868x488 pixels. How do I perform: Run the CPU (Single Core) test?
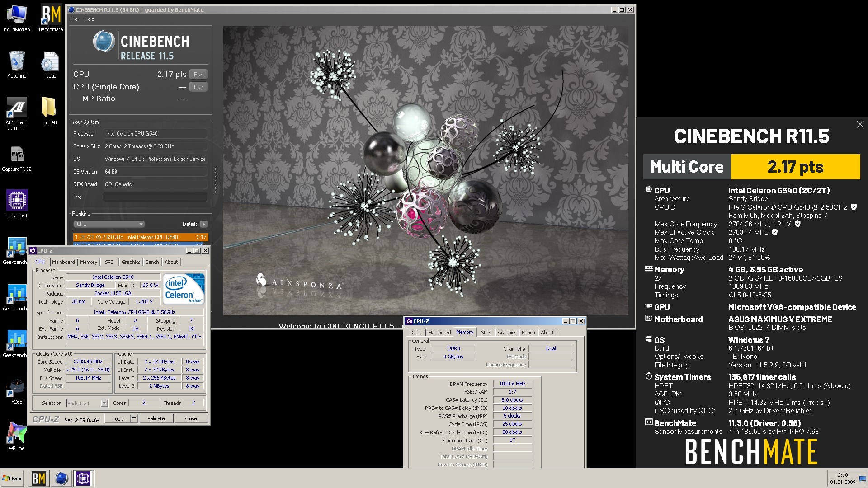(198, 87)
